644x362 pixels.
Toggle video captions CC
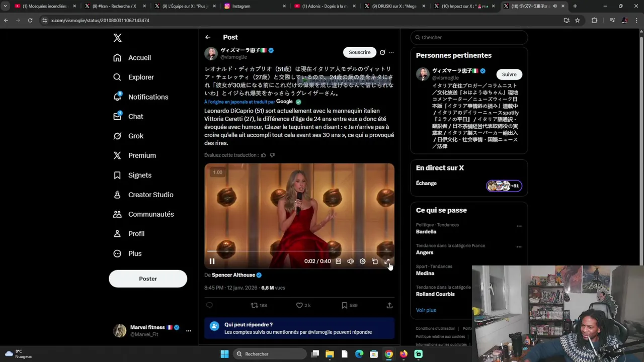339,261
